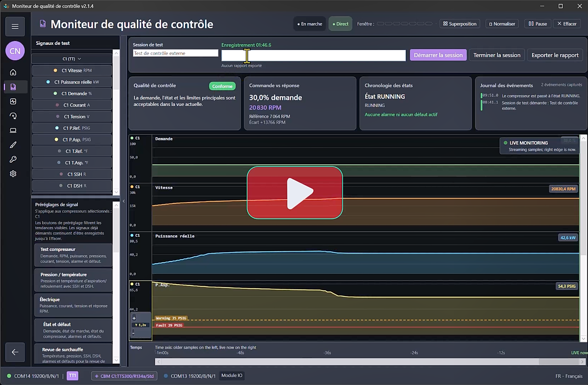The image size is (588, 385).
Task: Open the activity chart sidebar icon
Action: pos(13,101)
